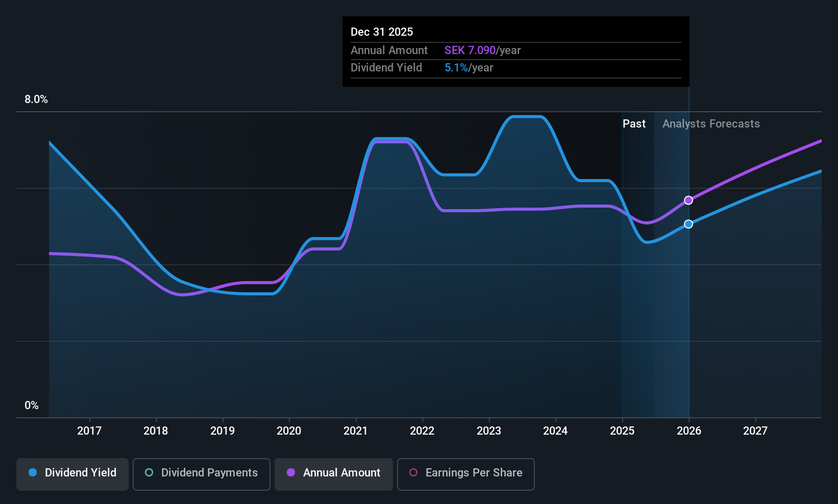This screenshot has height=504, width=838.
Task: Click the blue Dividend Yield legend dot
Action: pyautogui.click(x=33, y=473)
